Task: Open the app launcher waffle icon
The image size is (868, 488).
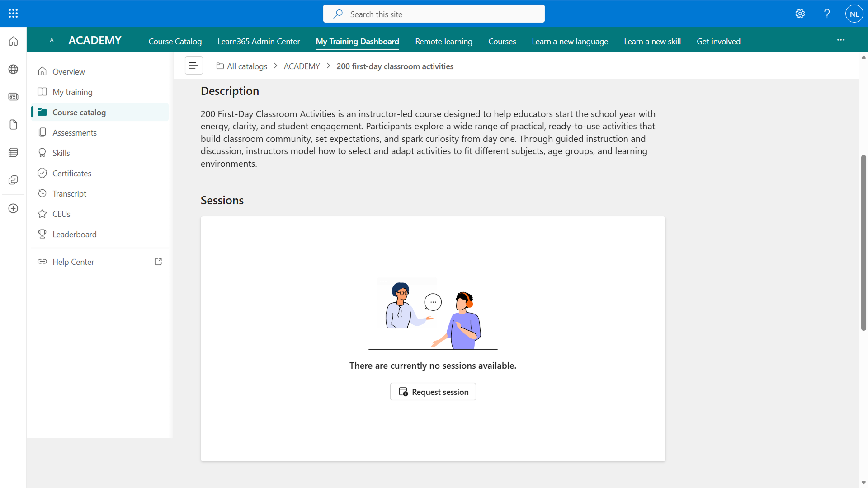Action: tap(13, 14)
